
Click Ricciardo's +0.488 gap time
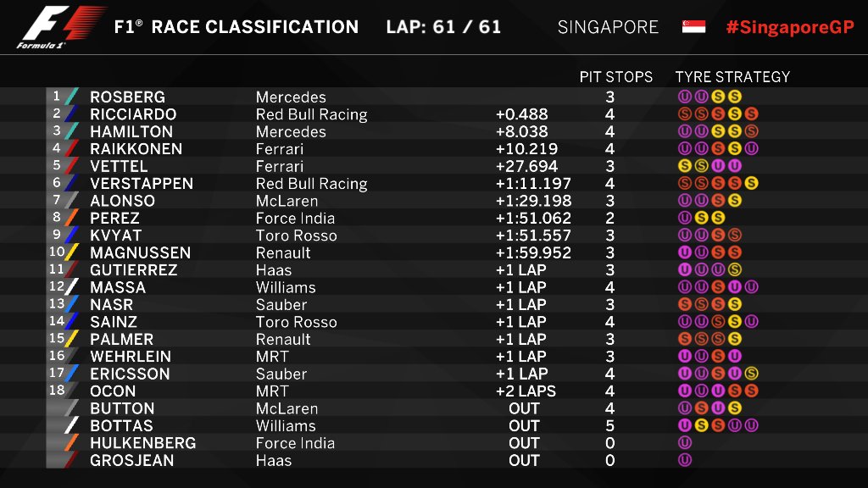(x=522, y=114)
